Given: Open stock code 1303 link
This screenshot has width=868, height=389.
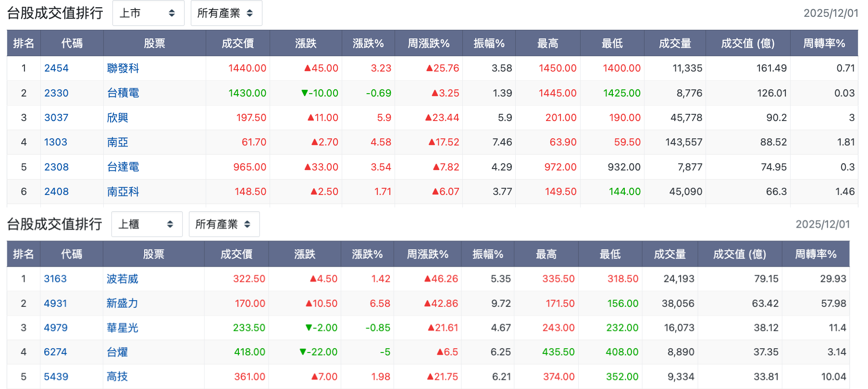Looking at the screenshot, I should [56, 142].
